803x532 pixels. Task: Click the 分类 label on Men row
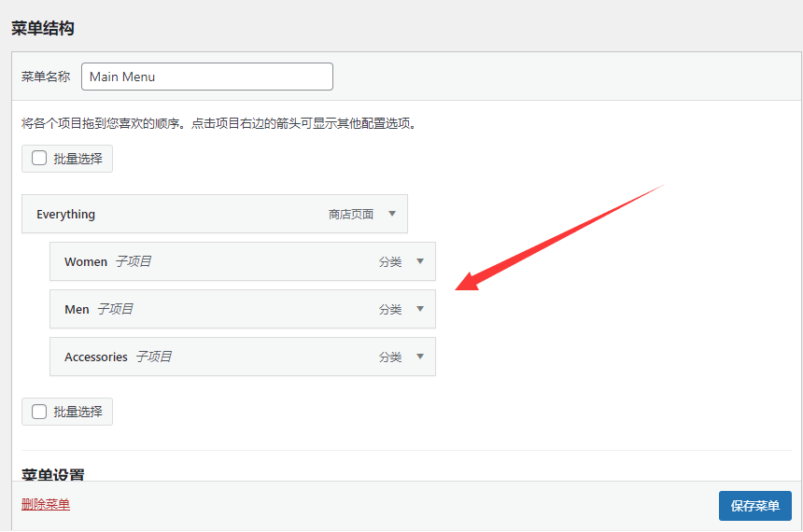[x=390, y=310]
